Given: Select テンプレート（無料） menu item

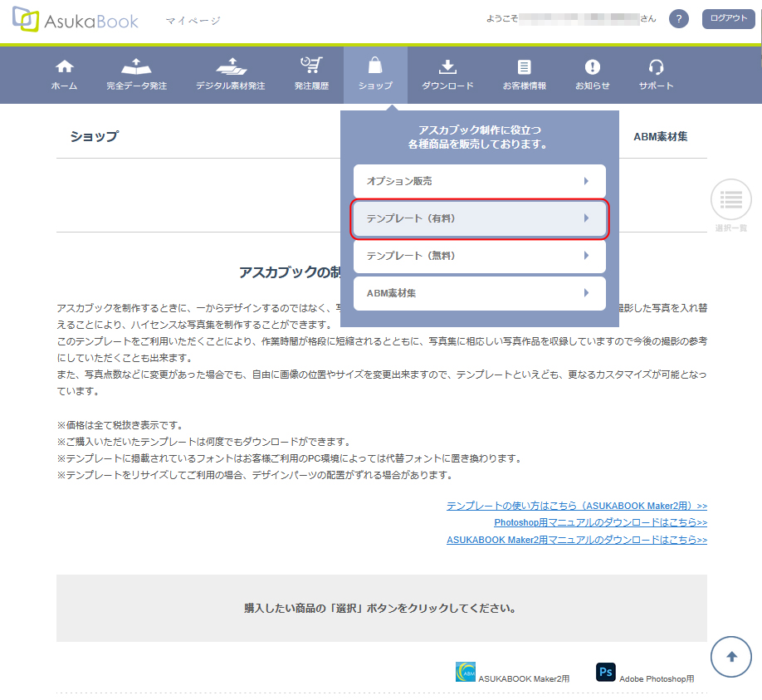Looking at the screenshot, I should pyautogui.click(x=479, y=256).
